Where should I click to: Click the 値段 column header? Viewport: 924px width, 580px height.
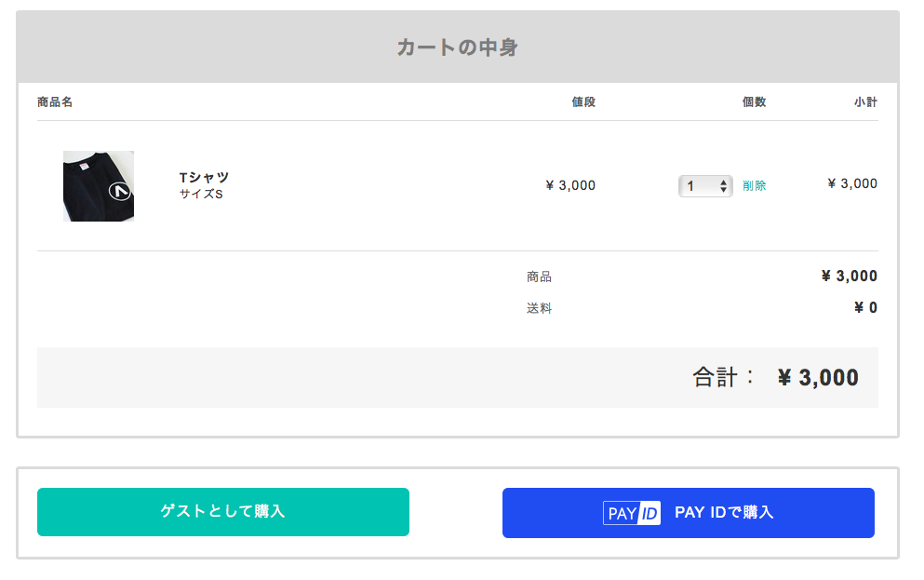point(583,102)
